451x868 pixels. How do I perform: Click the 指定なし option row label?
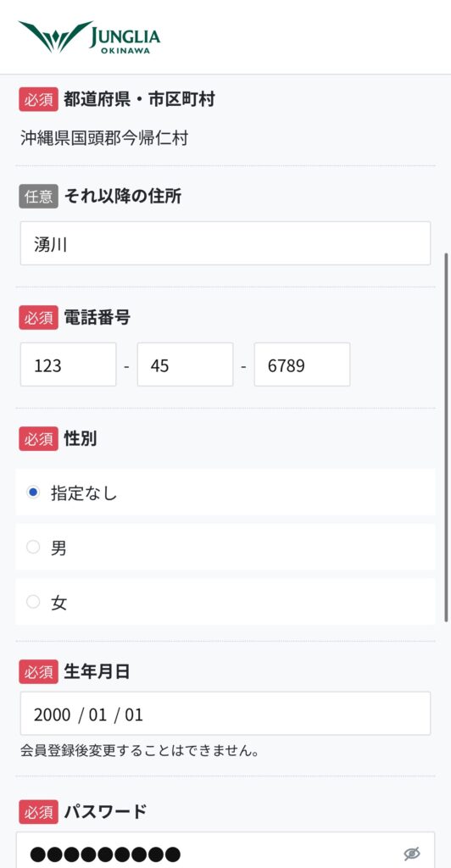tap(84, 492)
